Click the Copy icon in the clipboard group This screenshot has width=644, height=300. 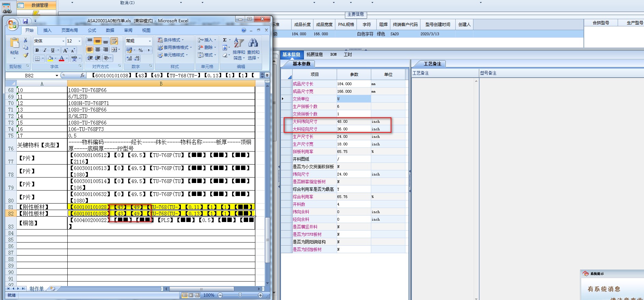[26, 48]
